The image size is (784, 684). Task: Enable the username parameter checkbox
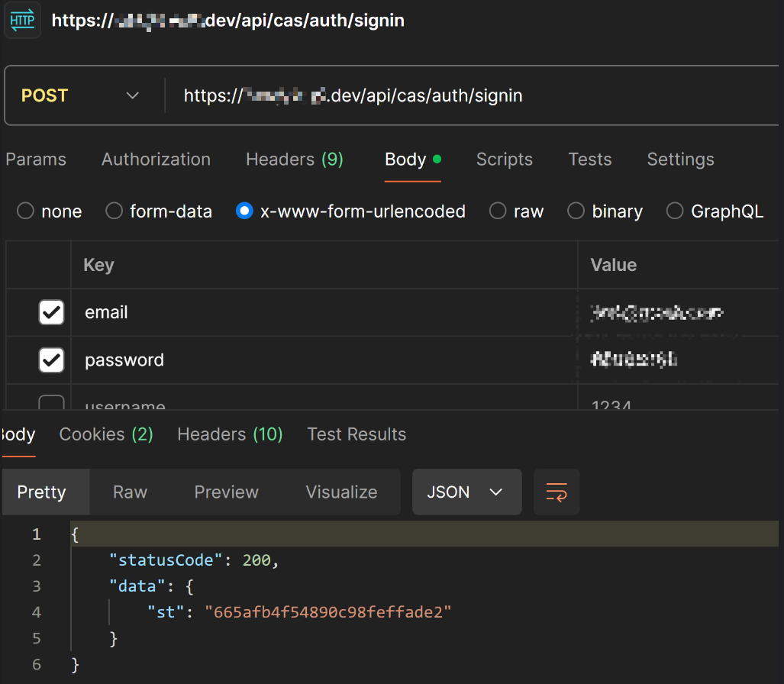51,402
